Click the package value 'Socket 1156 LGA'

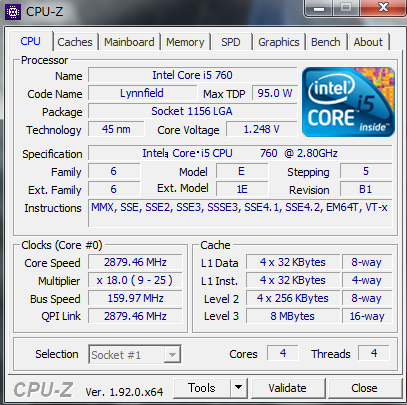192,111
